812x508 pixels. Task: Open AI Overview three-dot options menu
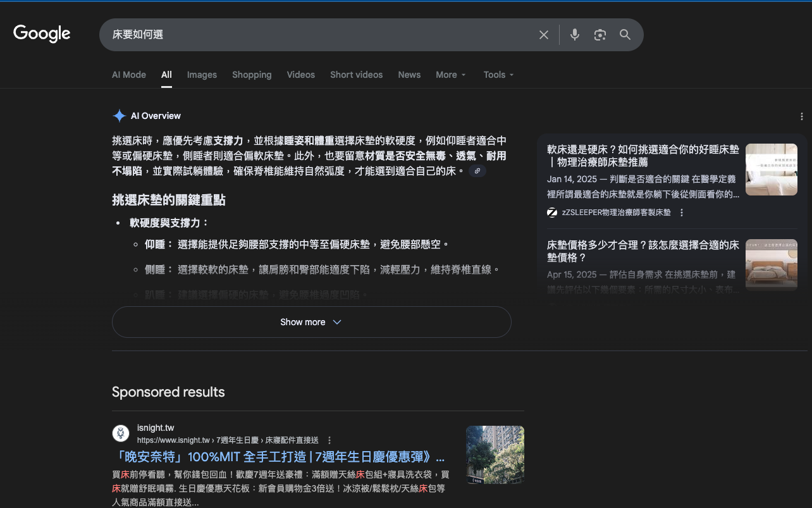(x=801, y=116)
